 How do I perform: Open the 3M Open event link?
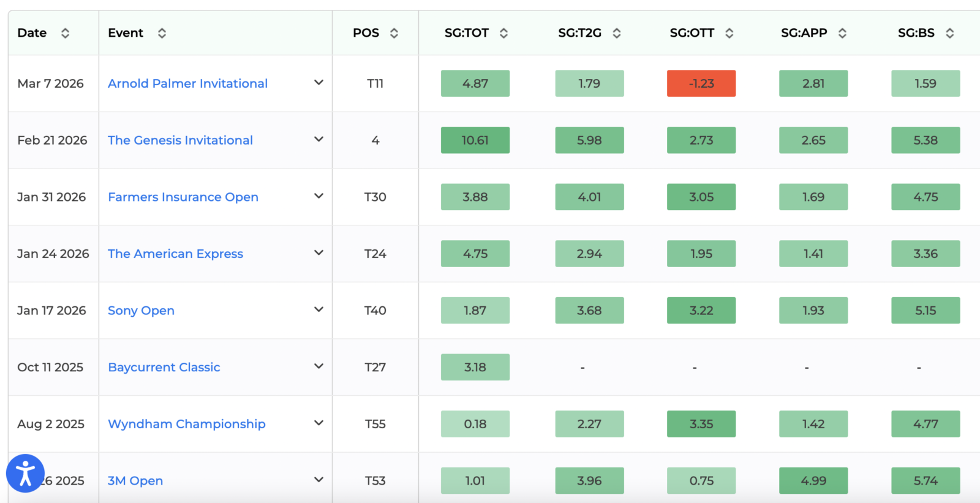tap(135, 481)
